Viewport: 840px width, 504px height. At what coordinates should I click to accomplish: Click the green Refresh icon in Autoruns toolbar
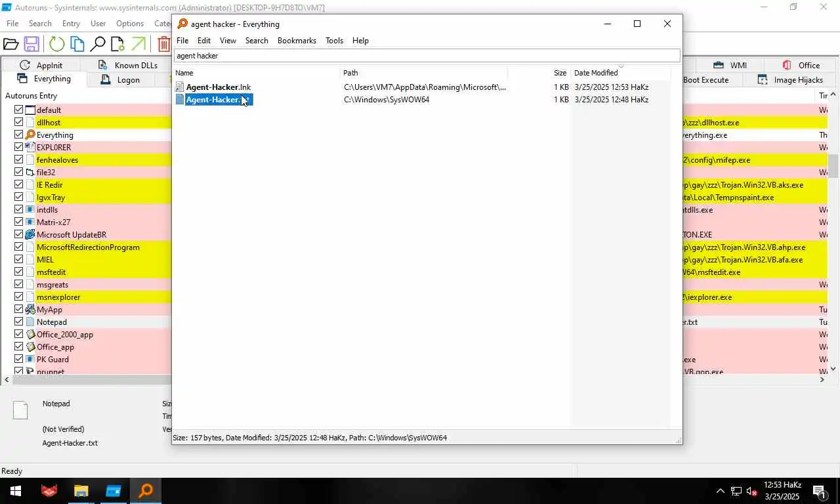click(57, 45)
